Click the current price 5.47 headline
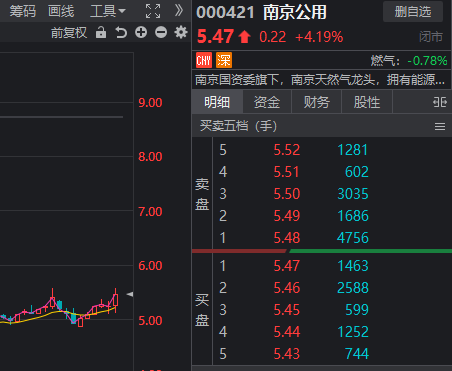This screenshot has height=371, width=452. coord(215,36)
